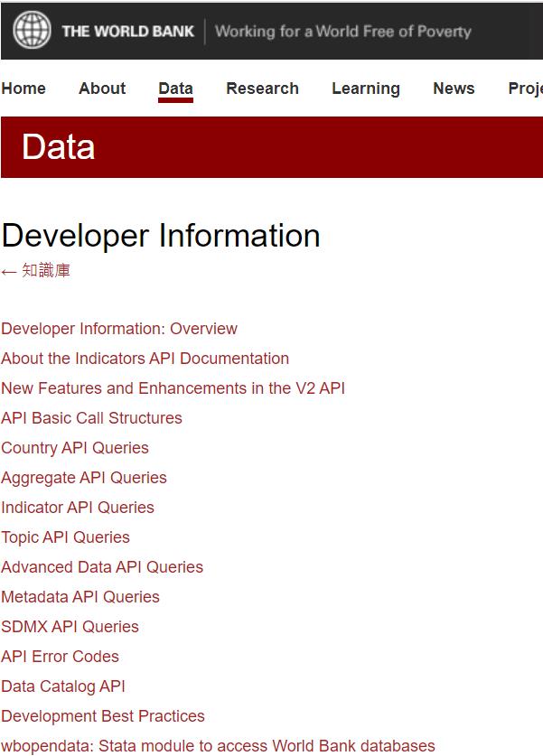Image resolution: width=543 pixels, height=756 pixels.
Task: Open Country API Queries link
Action: [75, 448]
